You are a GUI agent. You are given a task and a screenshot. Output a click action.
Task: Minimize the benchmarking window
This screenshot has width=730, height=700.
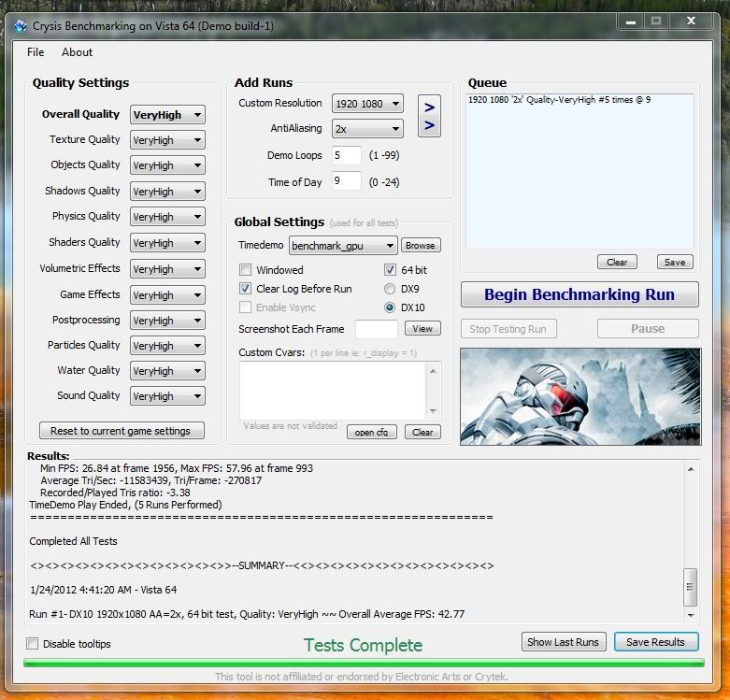(631, 21)
